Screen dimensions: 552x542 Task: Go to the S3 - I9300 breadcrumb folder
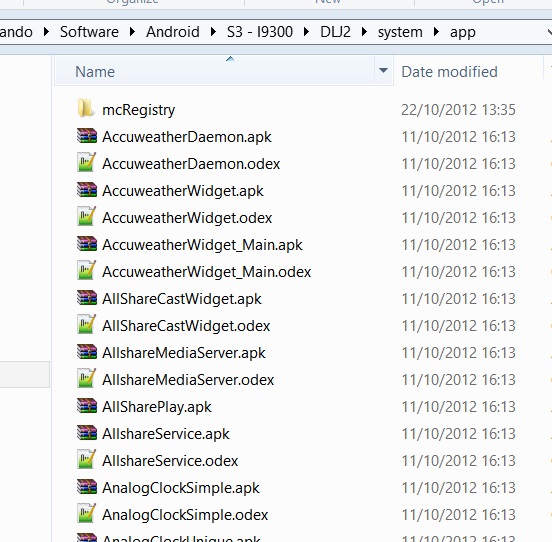[260, 32]
